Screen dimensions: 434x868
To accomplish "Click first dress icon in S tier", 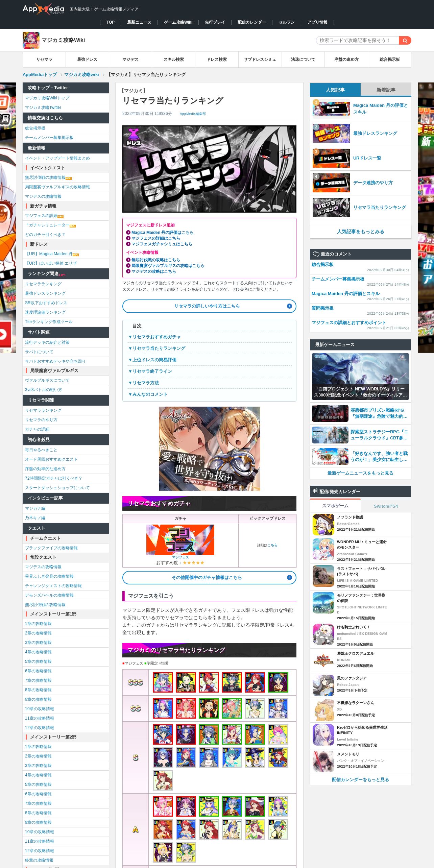I will point(163,734).
